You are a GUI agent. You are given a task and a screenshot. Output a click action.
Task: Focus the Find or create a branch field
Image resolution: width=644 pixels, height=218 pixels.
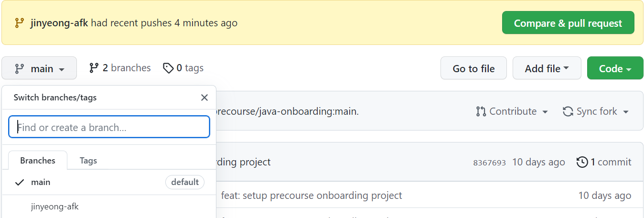pos(109,127)
